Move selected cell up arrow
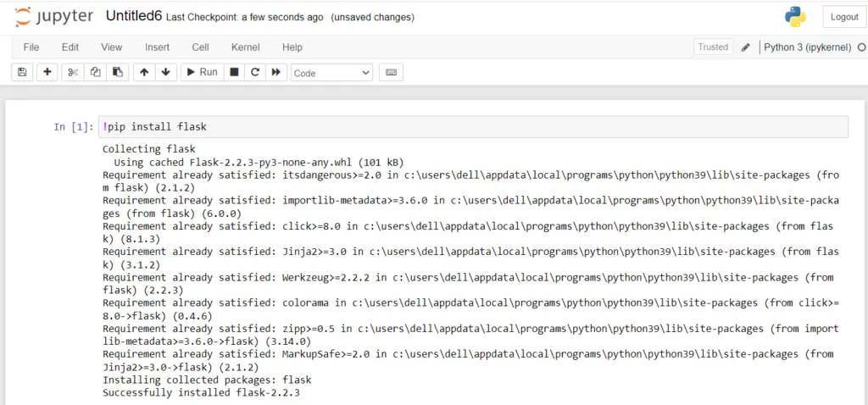Viewport: 868px width, 405px height. (x=144, y=72)
